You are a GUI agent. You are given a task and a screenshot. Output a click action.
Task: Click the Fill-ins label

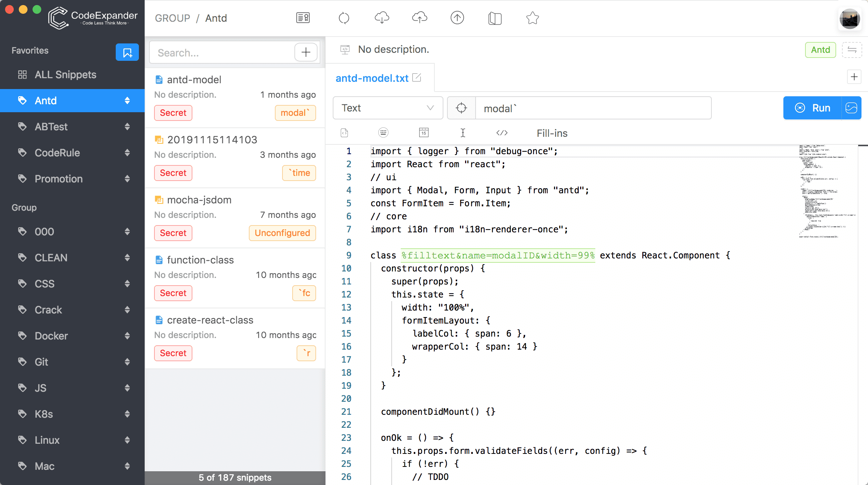pyautogui.click(x=552, y=133)
